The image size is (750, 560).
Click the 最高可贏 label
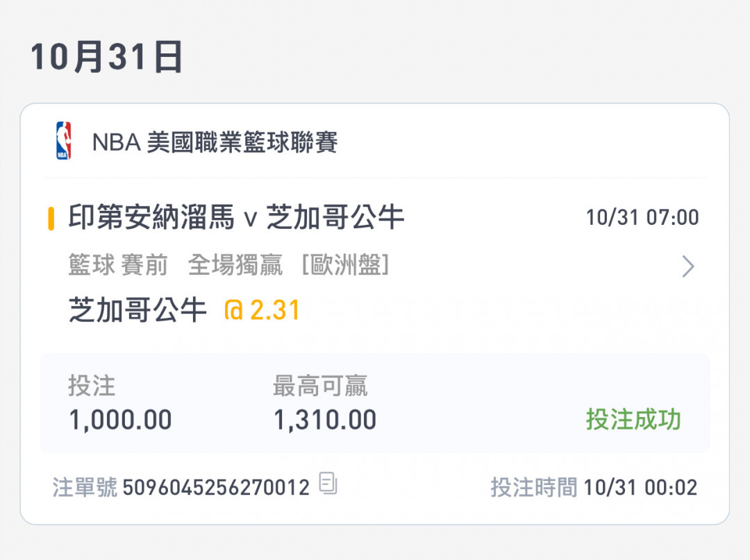(x=319, y=386)
